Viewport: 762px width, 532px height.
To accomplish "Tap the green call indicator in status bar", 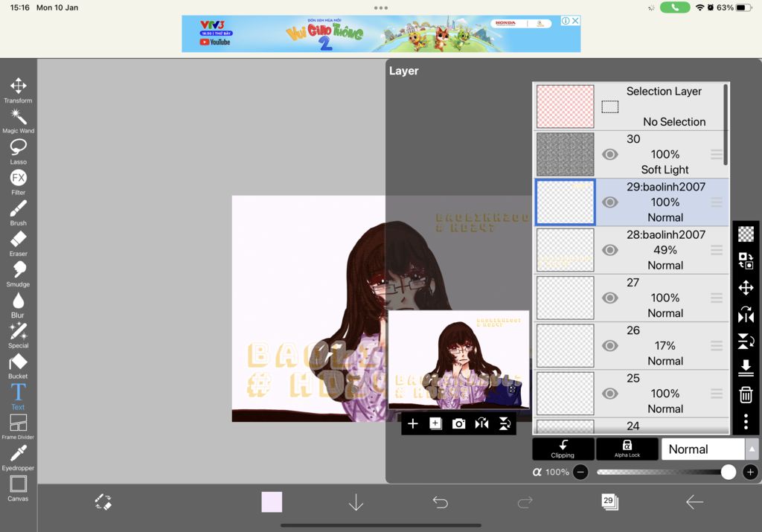I will tap(674, 7).
